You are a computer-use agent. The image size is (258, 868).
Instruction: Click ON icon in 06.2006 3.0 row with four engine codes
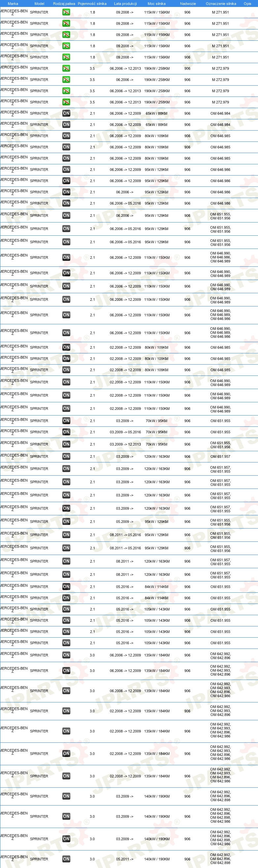66,691
